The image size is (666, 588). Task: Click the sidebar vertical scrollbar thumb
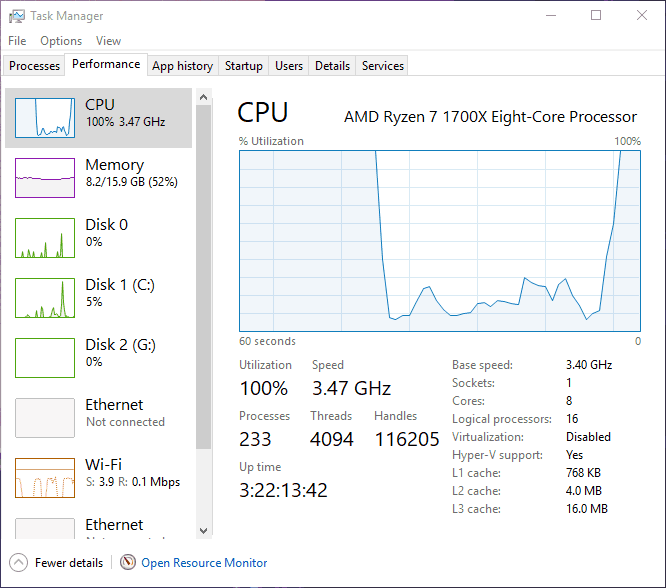(203, 277)
